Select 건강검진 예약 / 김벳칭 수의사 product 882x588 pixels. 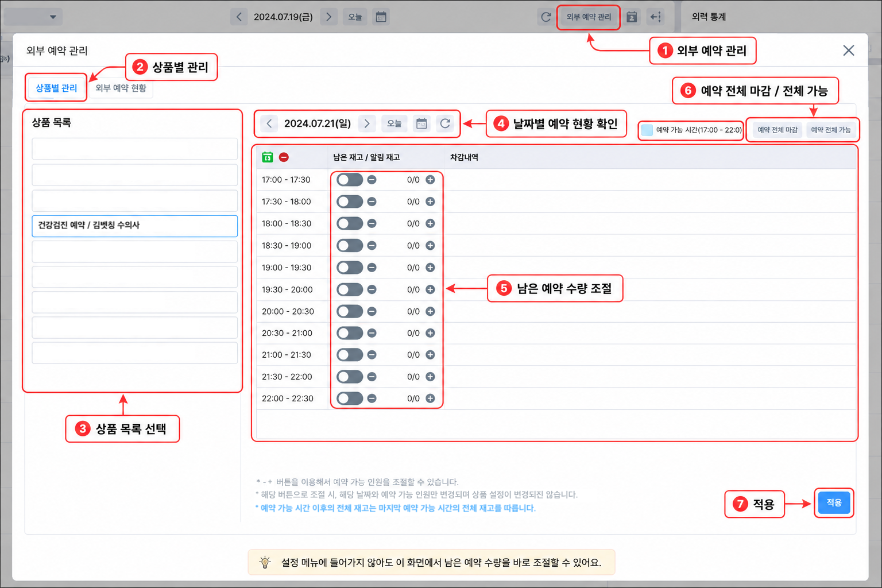tap(135, 226)
